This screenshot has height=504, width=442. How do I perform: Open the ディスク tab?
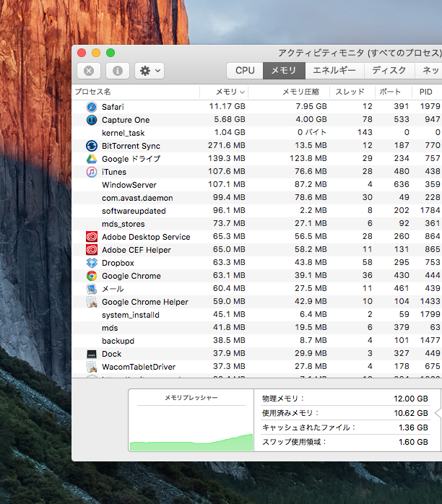pos(389,71)
